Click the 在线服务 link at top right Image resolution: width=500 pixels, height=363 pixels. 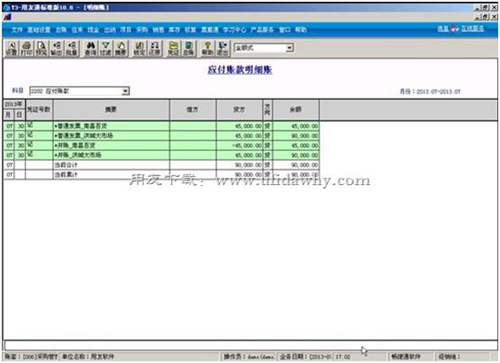point(472,29)
